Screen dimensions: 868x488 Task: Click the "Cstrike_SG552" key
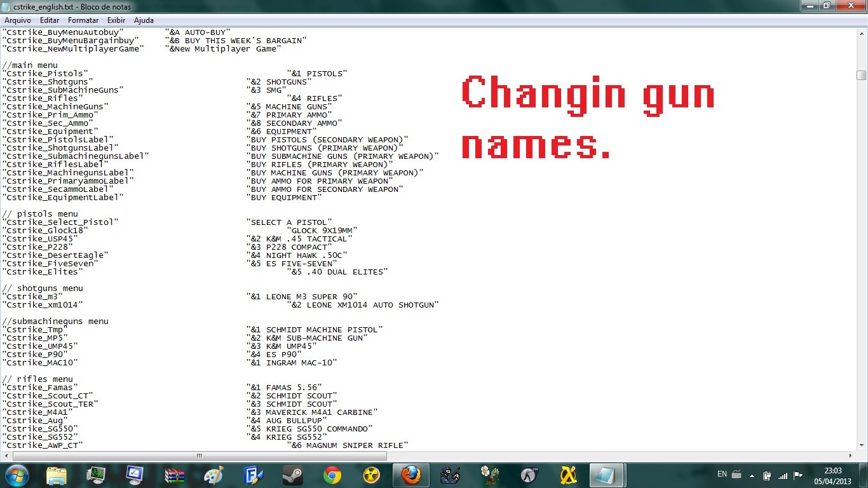40,437
